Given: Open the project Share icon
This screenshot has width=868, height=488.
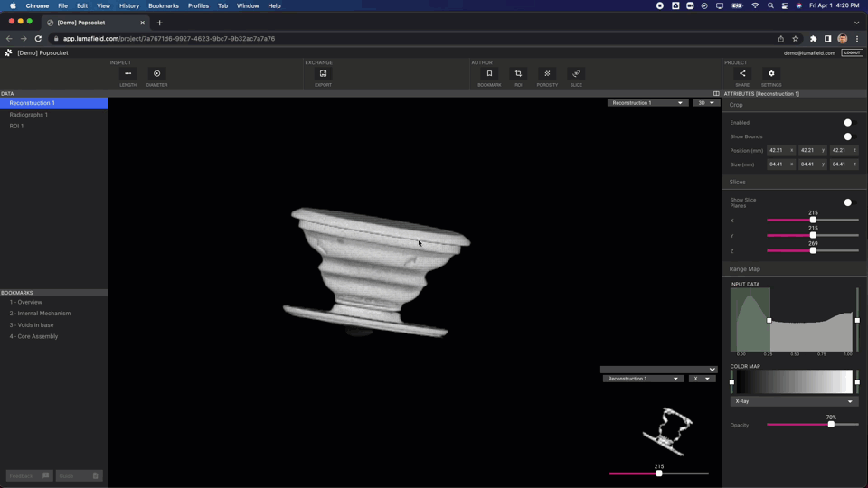Looking at the screenshot, I should click(x=742, y=74).
